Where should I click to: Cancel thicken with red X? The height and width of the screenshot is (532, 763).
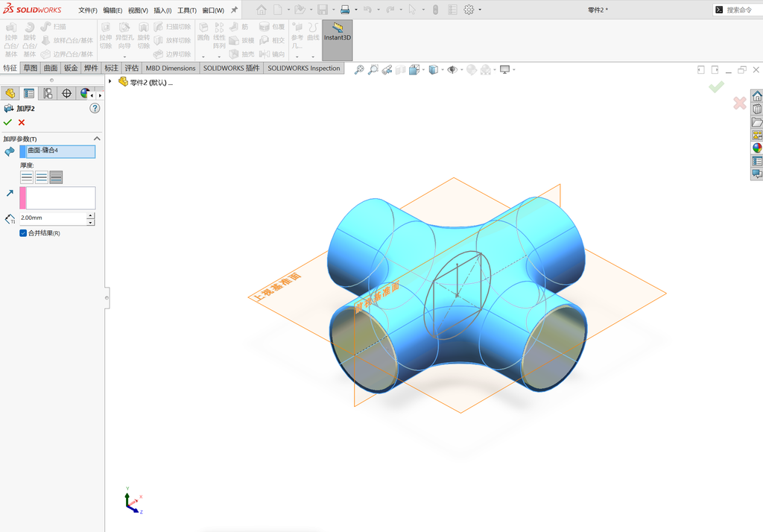22,122
